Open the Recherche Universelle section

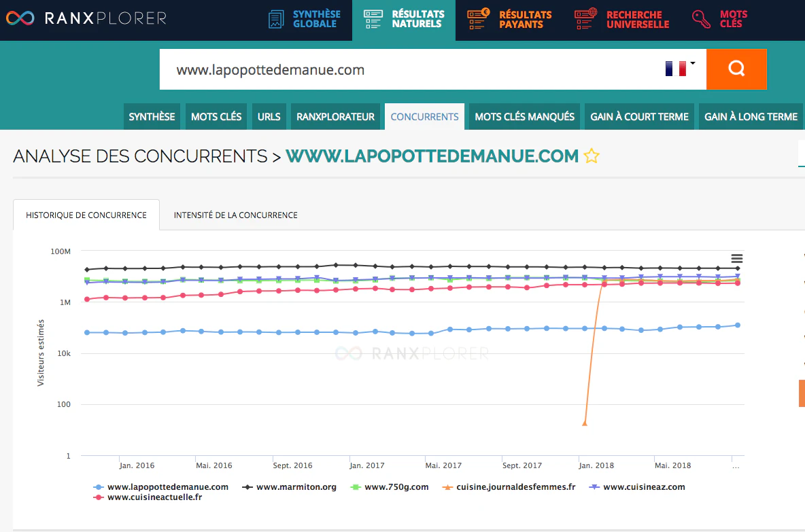(621, 19)
